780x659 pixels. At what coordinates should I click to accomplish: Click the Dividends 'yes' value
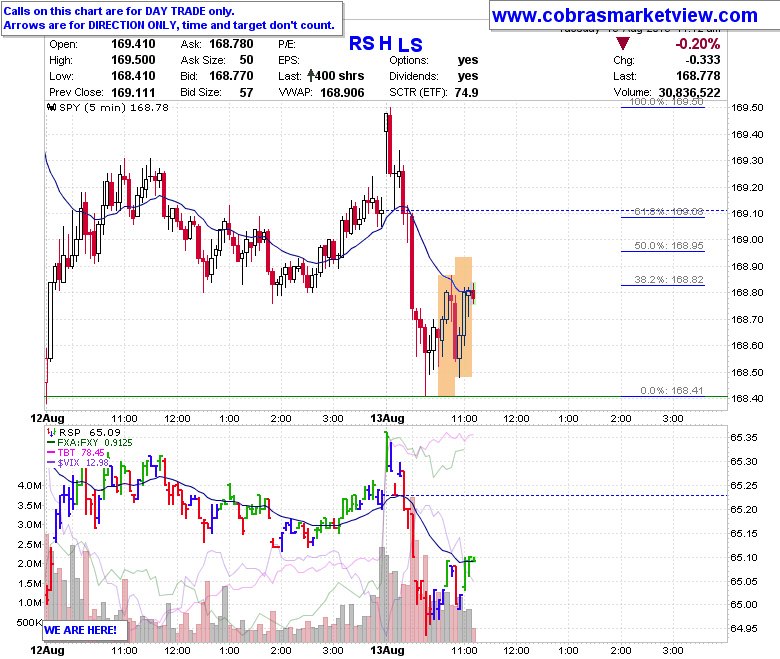tap(468, 76)
